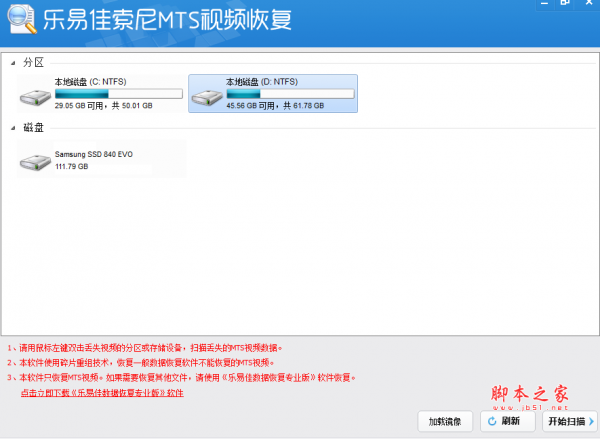The width and height of the screenshot is (600, 439).
Task: Click 加载镜像 button
Action: coord(445,421)
